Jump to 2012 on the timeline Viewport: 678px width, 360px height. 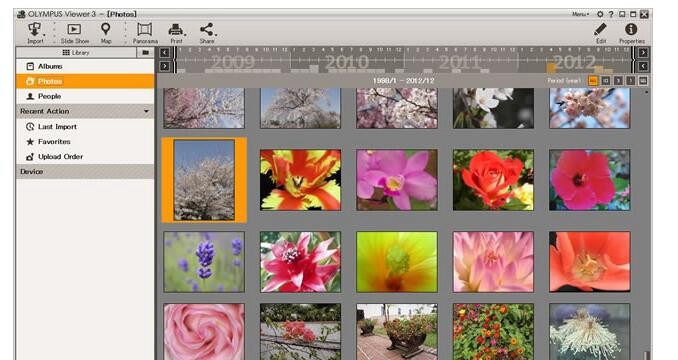[x=575, y=63]
